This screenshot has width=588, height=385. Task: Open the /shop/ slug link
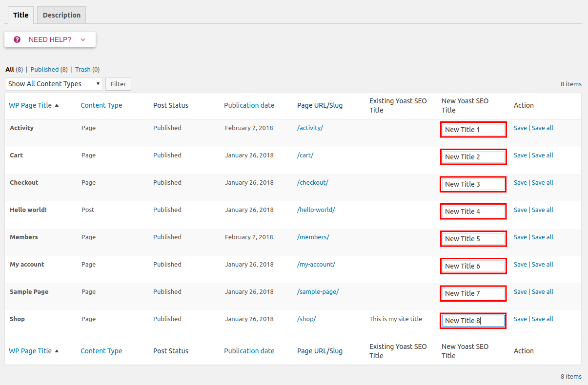coord(306,319)
